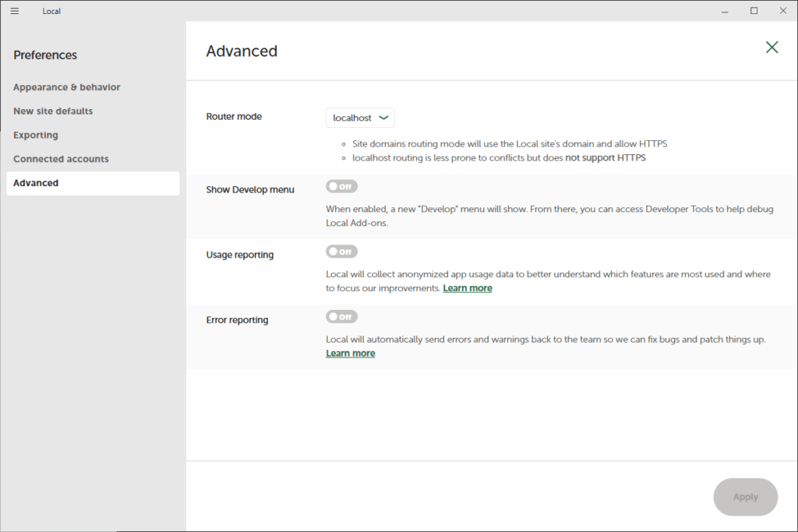Toggle Error reporting on
This screenshot has height=532, width=798.
pos(341,317)
